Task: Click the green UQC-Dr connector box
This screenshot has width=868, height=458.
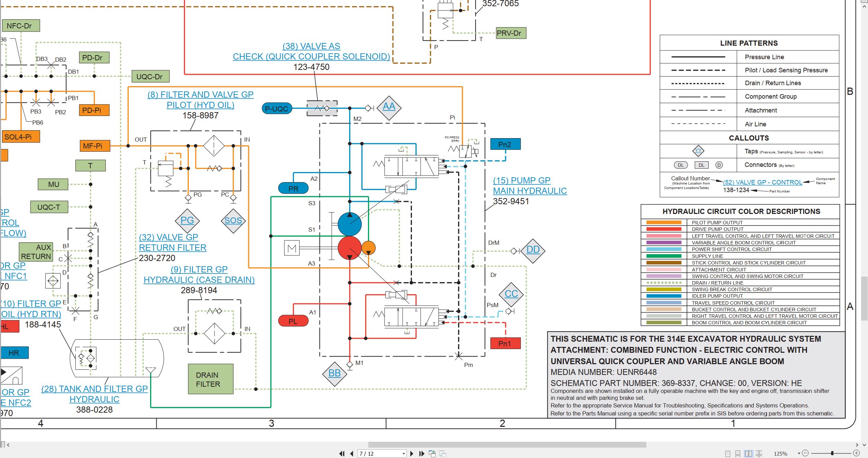Action: [151, 77]
